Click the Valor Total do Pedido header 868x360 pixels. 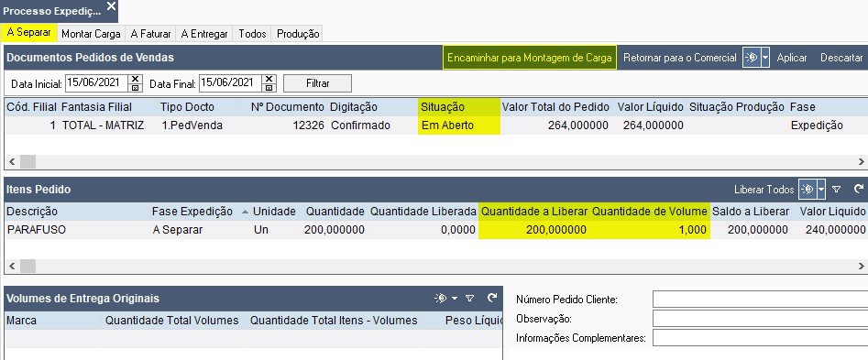point(555,107)
